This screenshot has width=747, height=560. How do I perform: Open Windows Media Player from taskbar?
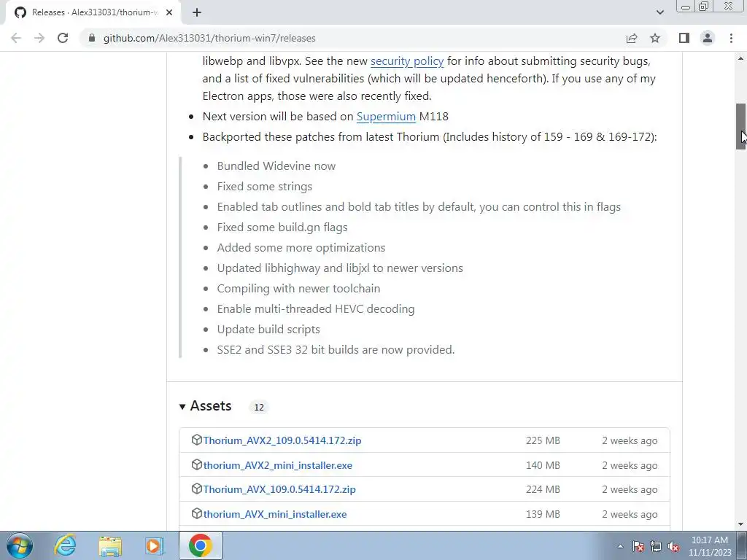pyautogui.click(x=155, y=545)
